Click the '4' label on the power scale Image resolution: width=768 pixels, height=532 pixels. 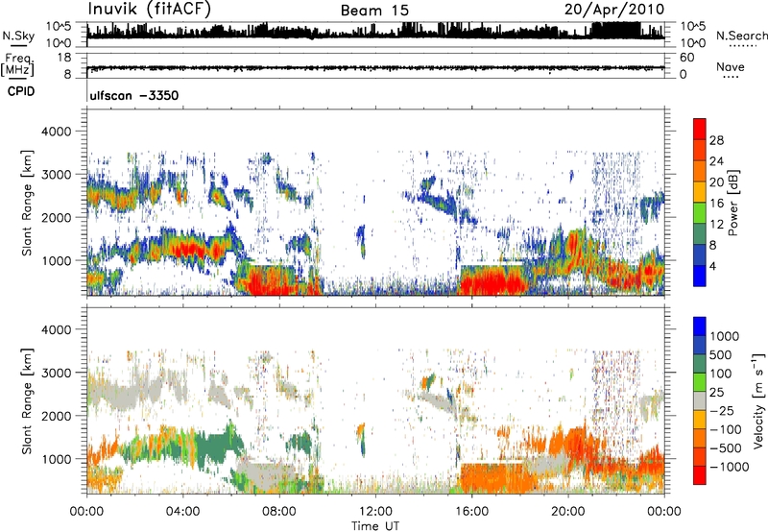point(712,266)
